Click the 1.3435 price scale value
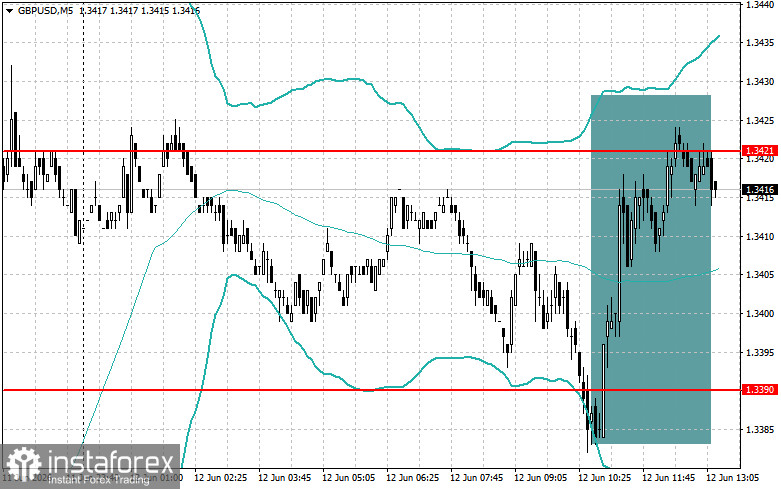Image resolution: width=781 pixels, height=489 pixels. point(760,43)
